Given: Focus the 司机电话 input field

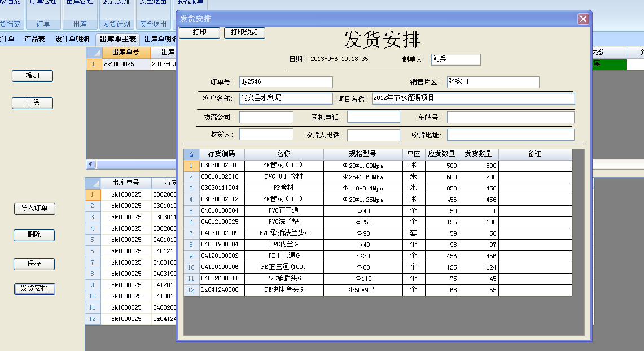Looking at the screenshot, I should pyautogui.click(x=373, y=117).
